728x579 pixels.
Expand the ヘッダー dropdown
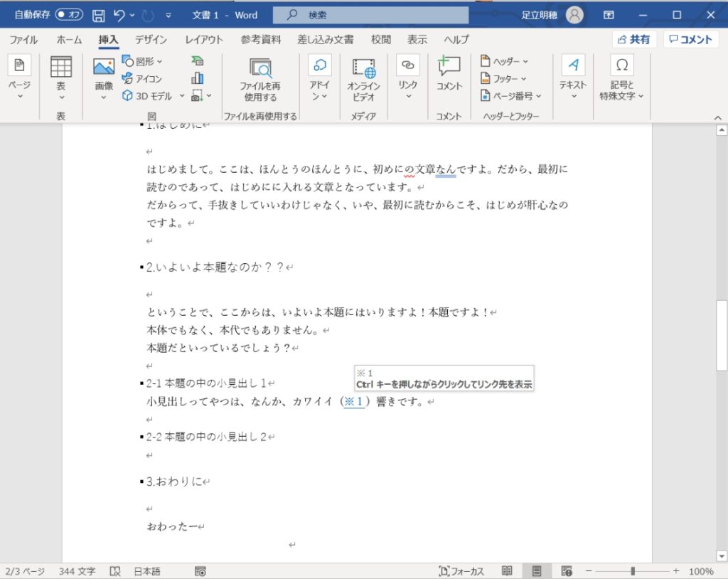point(504,61)
